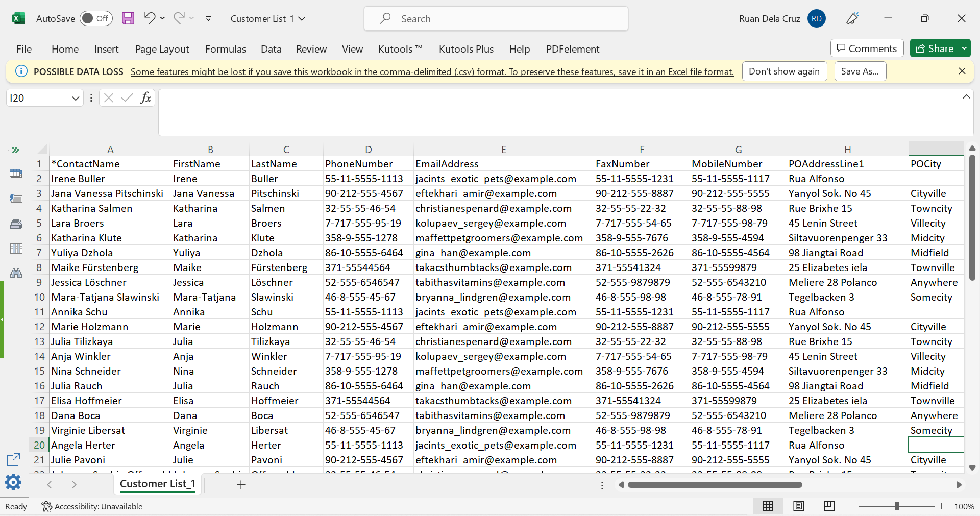Click the pen coming-soon features icon
Screen dimensions: 980x516
[x=852, y=19]
